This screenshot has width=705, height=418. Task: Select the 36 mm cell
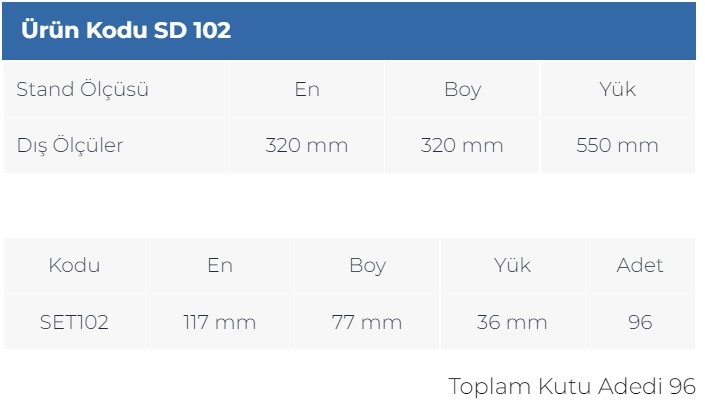coord(513,322)
